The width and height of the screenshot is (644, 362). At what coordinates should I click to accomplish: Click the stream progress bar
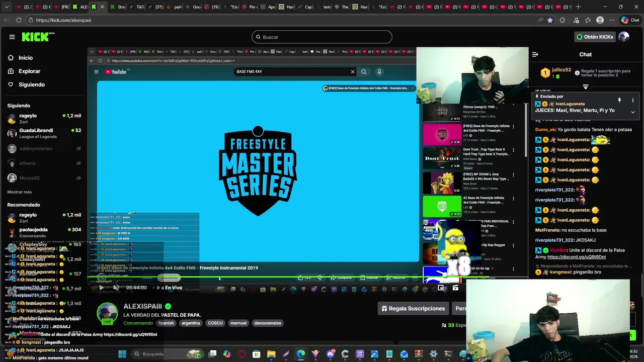point(308,278)
